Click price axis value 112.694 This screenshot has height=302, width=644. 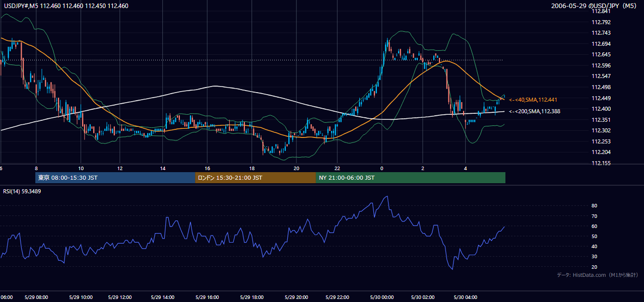pyautogui.click(x=602, y=44)
